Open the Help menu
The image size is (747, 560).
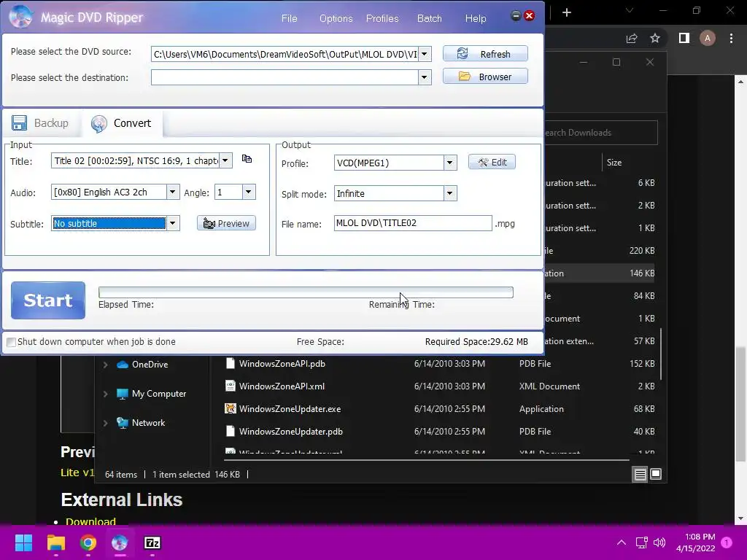pos(476,18)
